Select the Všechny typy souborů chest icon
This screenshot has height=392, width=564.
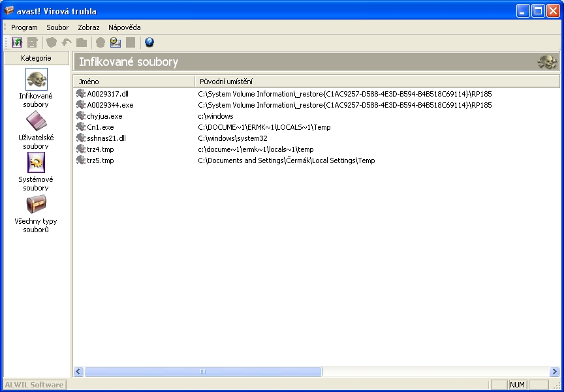click(x=36, y=205)
